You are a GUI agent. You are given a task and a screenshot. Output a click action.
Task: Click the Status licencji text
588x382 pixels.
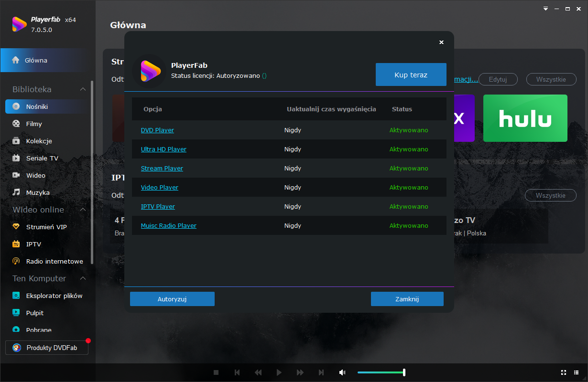[219, 75]
